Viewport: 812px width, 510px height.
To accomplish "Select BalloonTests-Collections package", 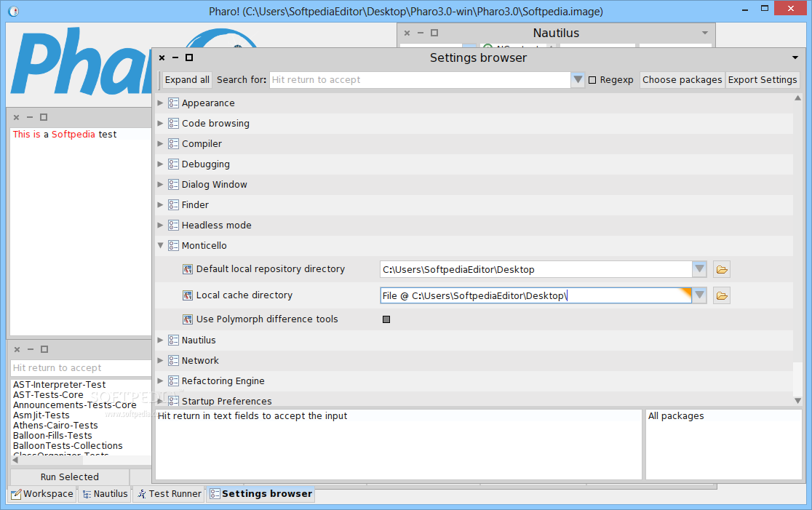I will click(68, 446).
